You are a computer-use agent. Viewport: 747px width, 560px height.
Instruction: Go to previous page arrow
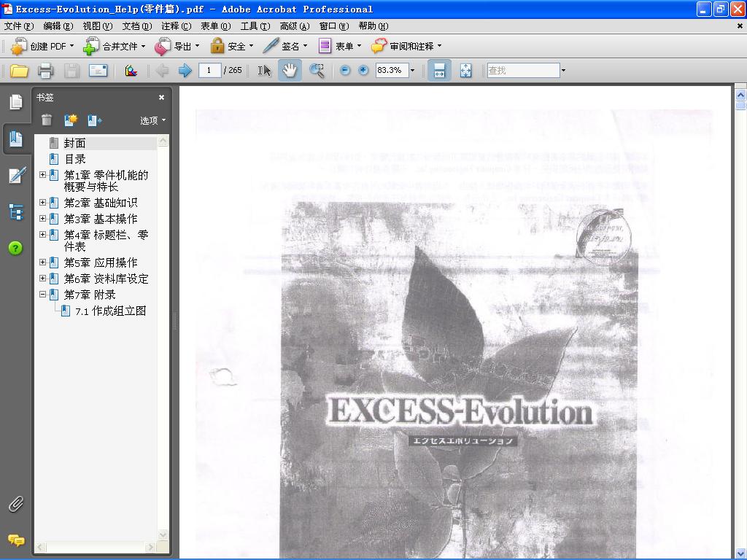[163, 71]
